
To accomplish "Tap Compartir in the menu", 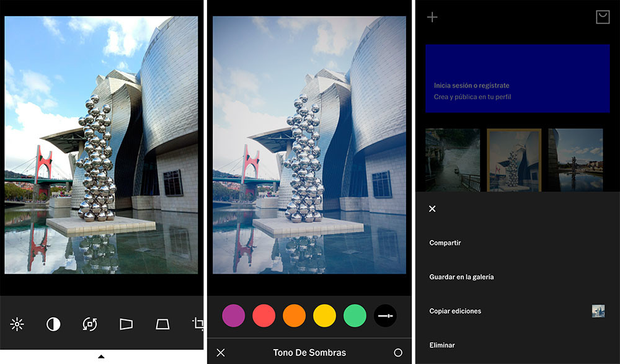I will pyautogui.click(x=445, y=242).
